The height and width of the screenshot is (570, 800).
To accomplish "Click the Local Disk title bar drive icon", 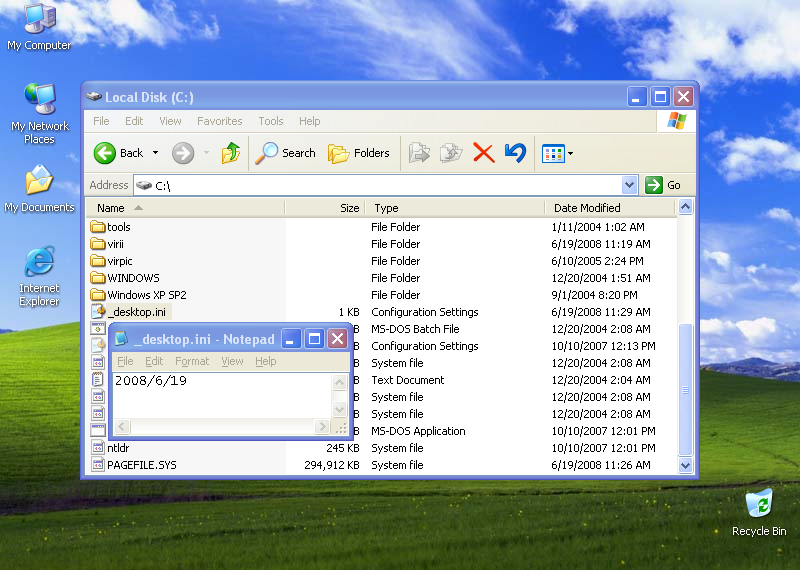I will tap(93, 96).
